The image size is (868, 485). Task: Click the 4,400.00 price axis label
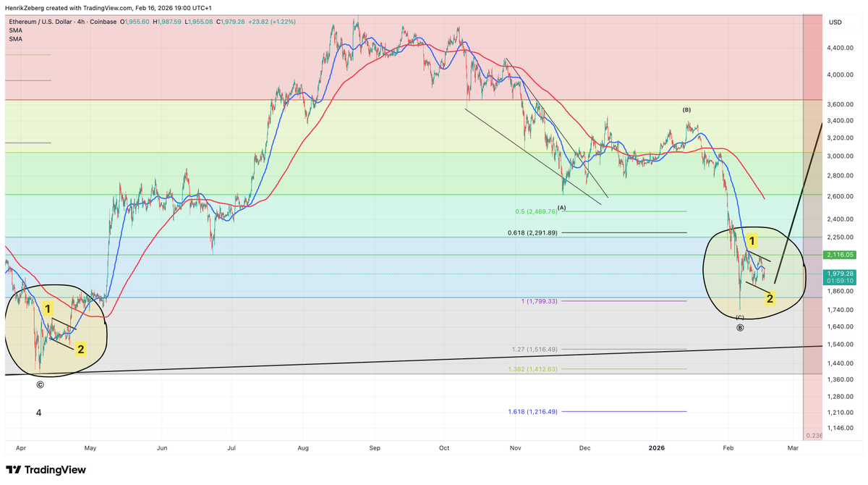pyautogui.click(x=841, y=48)
